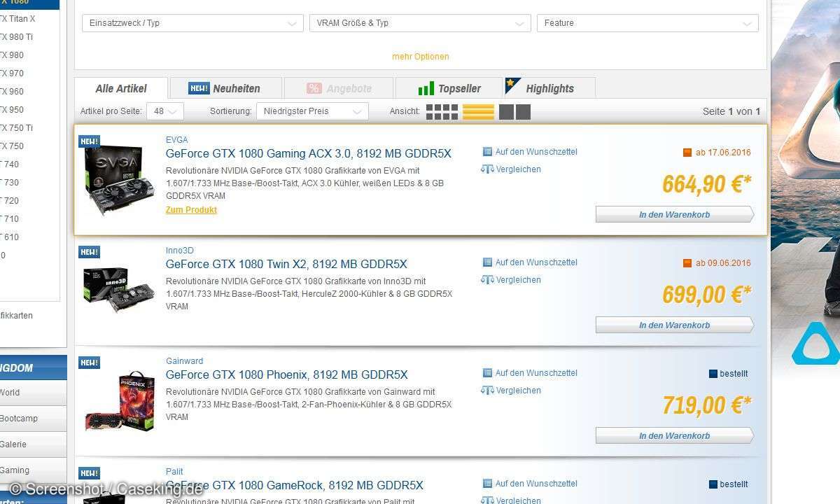The width and height of the screenshot is (840, 504).
Task: Click 'Vergleichen' for Gainward Phoenix
Action: (518, 391)
